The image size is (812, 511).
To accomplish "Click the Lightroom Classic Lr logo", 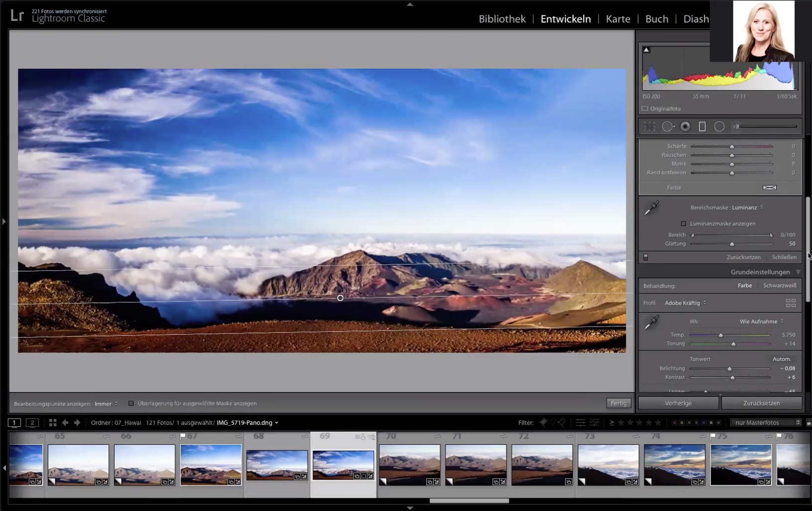I will click(17, 15).
